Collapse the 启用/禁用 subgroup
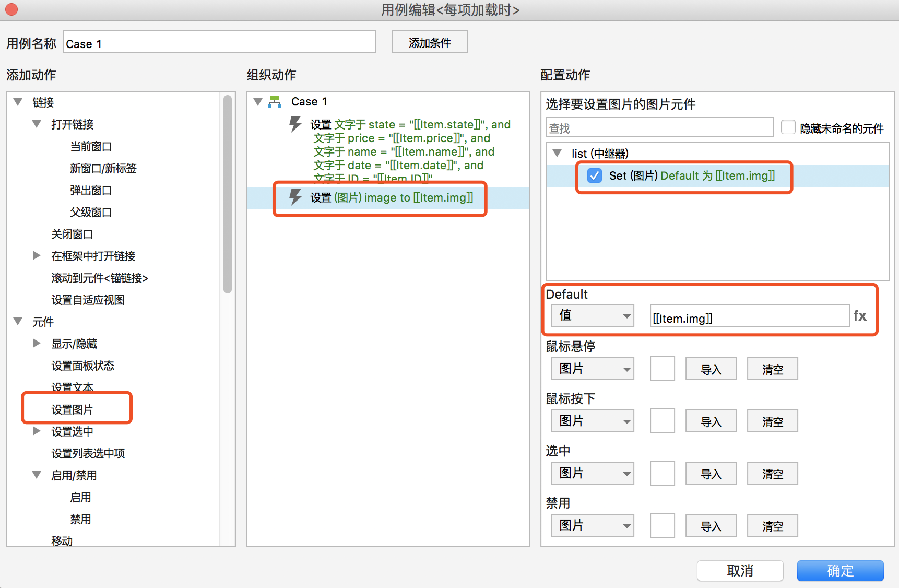The height and width of the screenshot is (588, 899). pos(37,475)
